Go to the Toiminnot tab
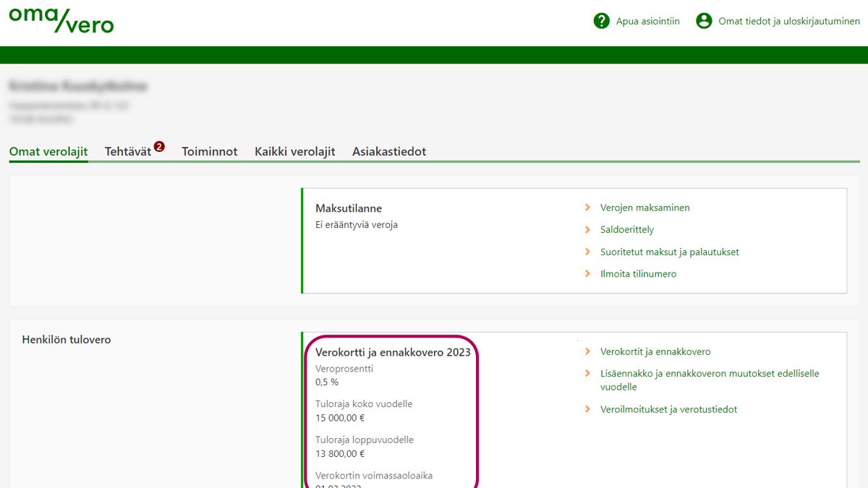 click(210, 152)
